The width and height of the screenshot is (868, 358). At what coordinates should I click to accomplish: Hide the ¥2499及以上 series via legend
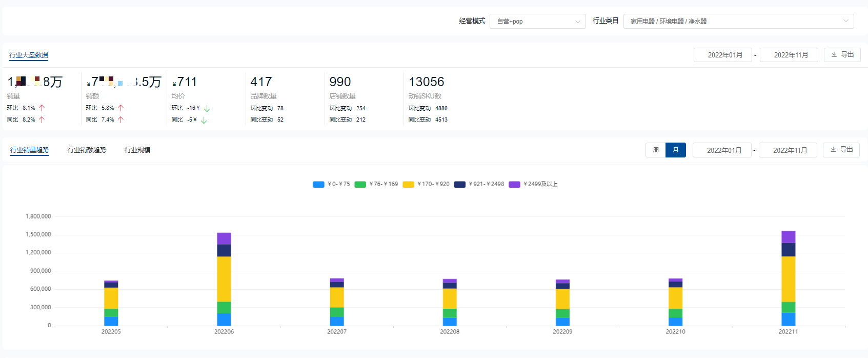(x=533, y=184)
